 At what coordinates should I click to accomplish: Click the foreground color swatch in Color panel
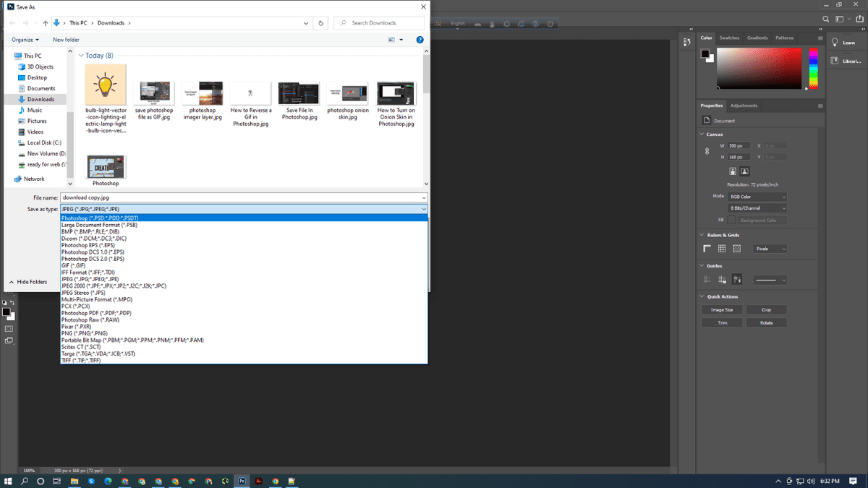point(705,53)
